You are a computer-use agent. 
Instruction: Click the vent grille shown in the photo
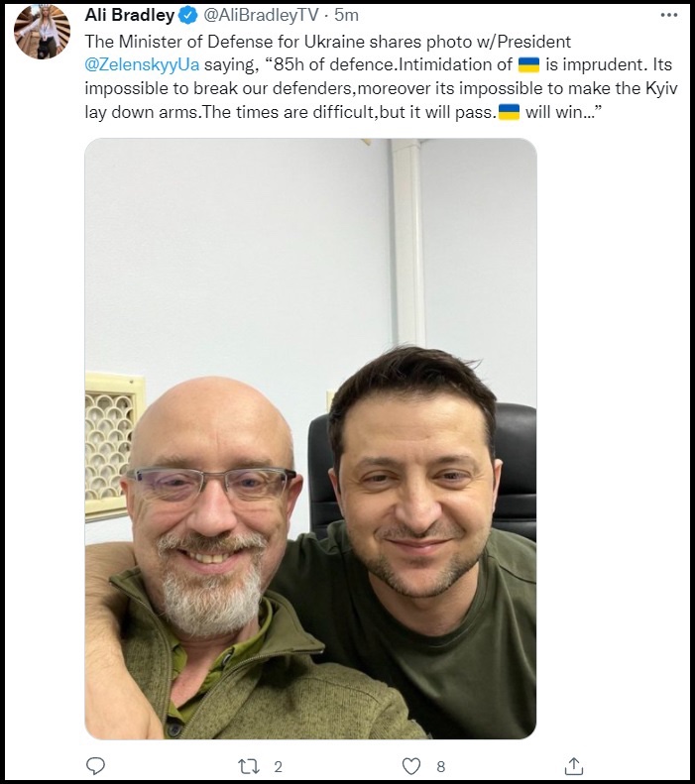[x=111, y=446]
